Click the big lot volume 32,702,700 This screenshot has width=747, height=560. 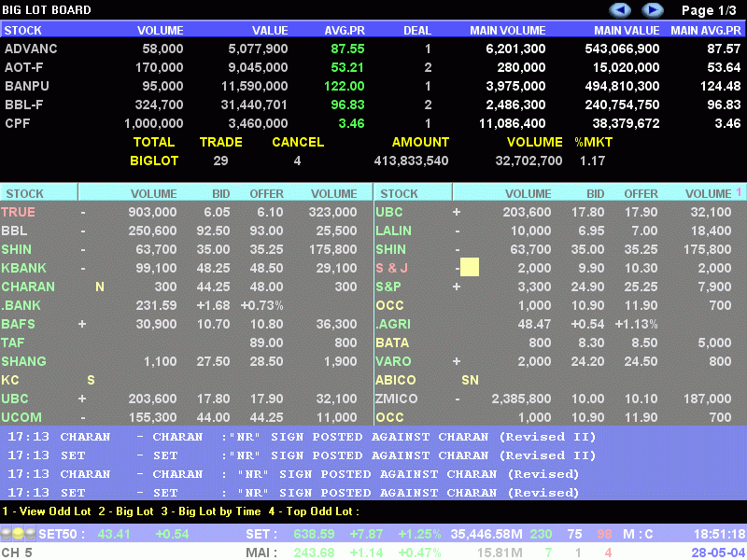point(529,161)
